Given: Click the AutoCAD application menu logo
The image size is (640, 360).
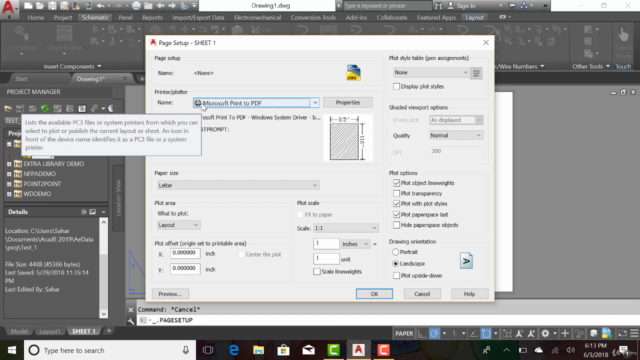Looking at the screenshot, I should pyautogui.click(x=9, y=8).
